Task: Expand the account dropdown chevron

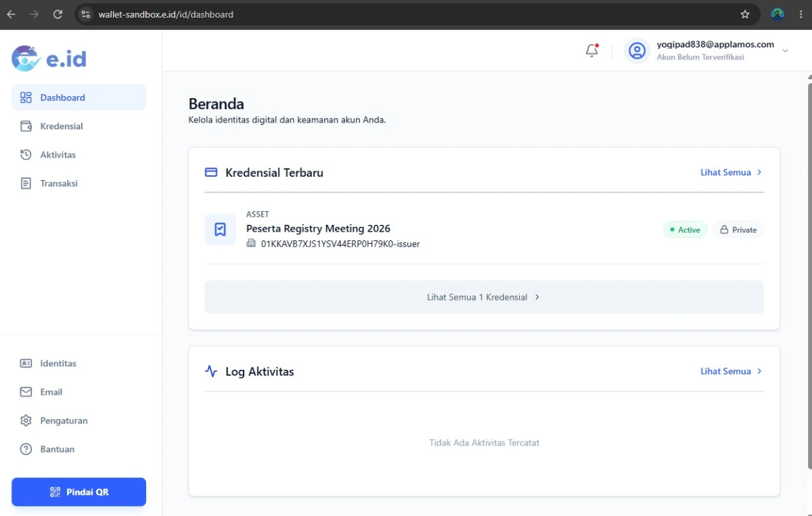Action: coord(785,51)
